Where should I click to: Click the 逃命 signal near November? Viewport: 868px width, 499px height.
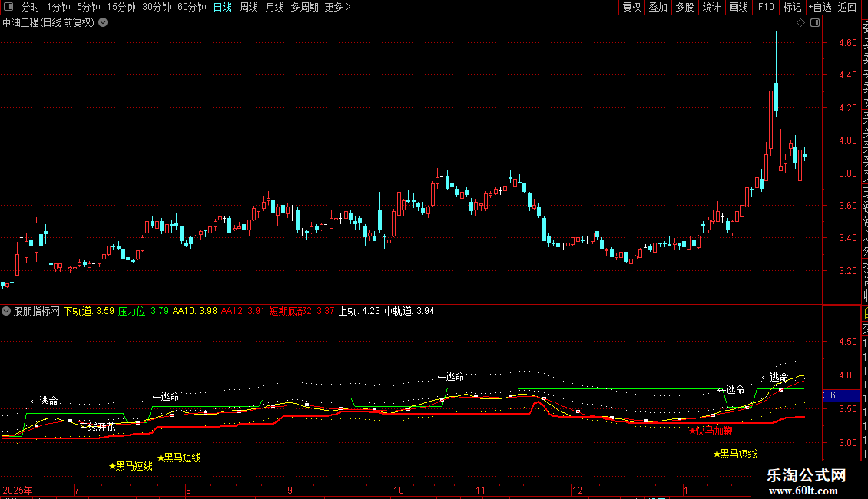point(451,377)
